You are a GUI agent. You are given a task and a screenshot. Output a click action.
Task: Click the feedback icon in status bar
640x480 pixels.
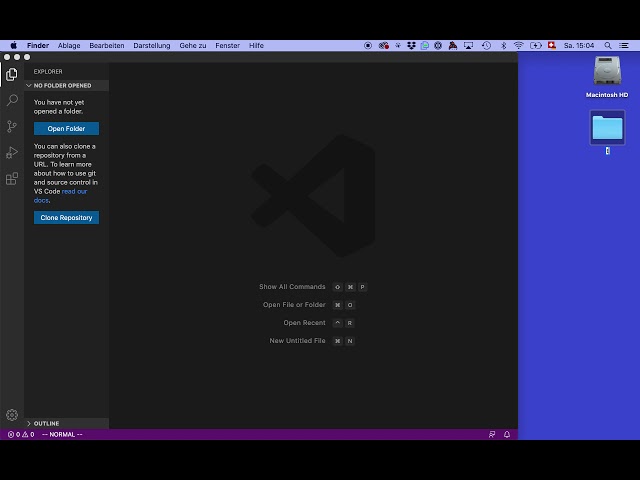[x=492, y=434]
